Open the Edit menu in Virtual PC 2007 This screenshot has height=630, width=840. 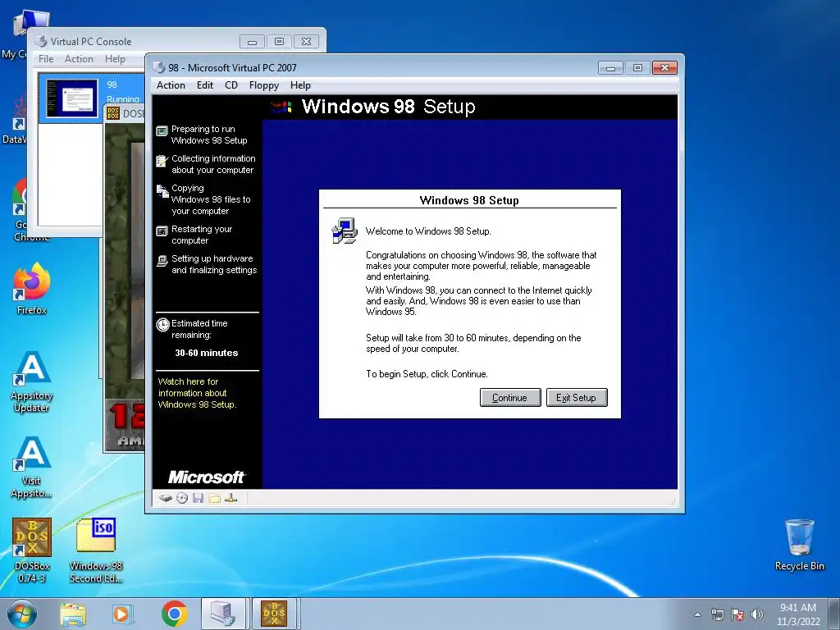204,85
